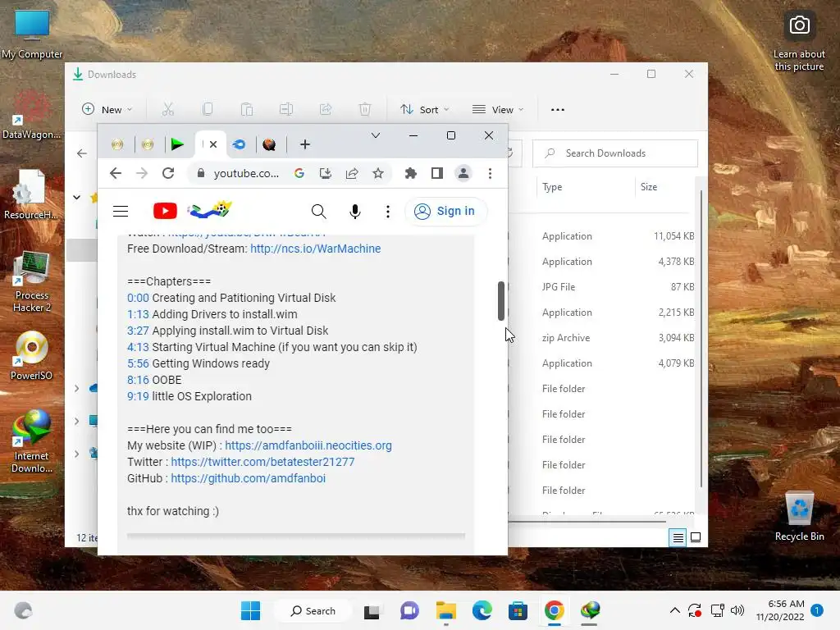This screenshot has height=630, width=840.
Task: Open the GitHub amdfanboi link
Action: 248,478
